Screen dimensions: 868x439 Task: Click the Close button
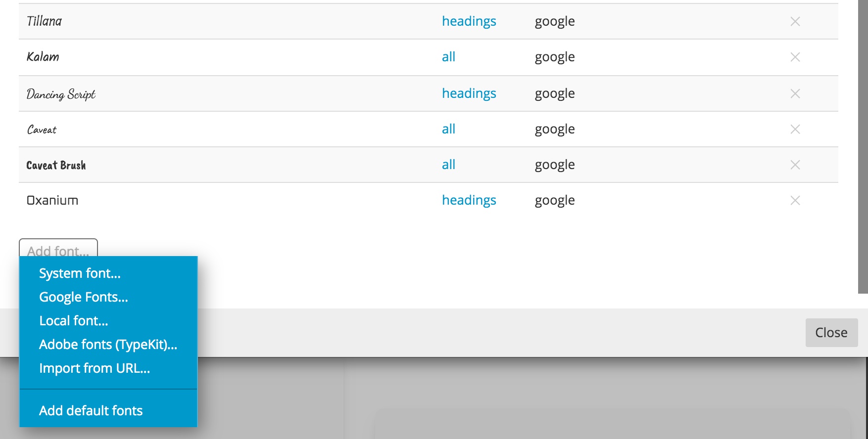tap(831, 333)
